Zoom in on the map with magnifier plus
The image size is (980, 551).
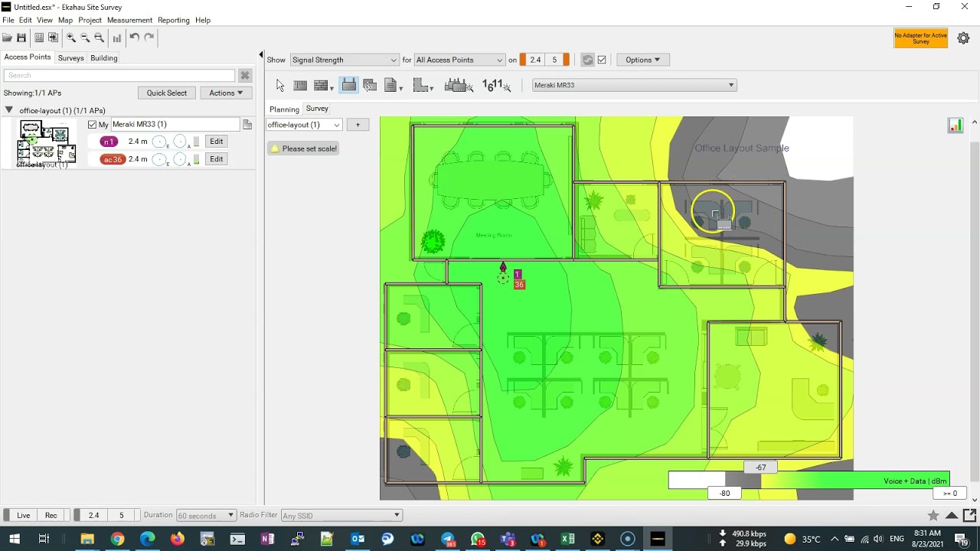[x=71, y=37]
